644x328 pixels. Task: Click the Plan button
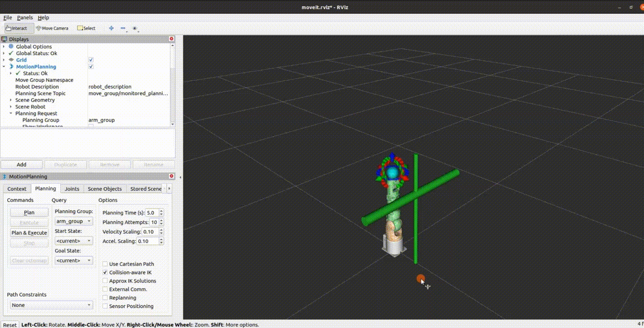tap(29, 212)
